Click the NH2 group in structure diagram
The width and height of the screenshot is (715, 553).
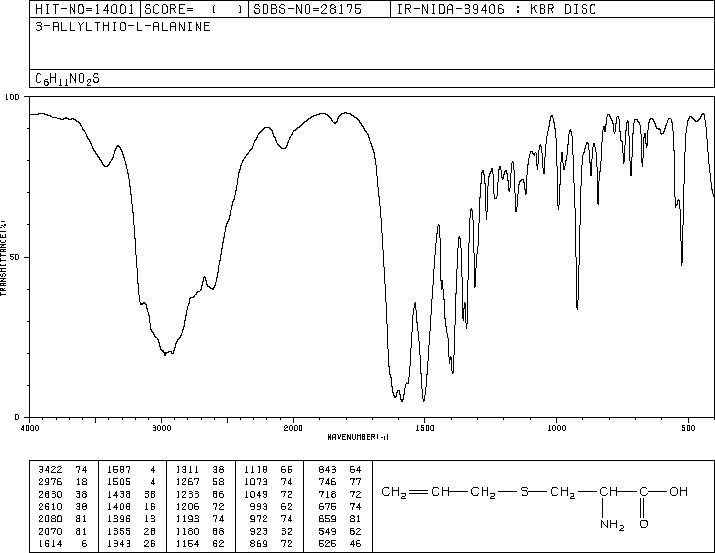pyautogui.click(x=612, y=524)
